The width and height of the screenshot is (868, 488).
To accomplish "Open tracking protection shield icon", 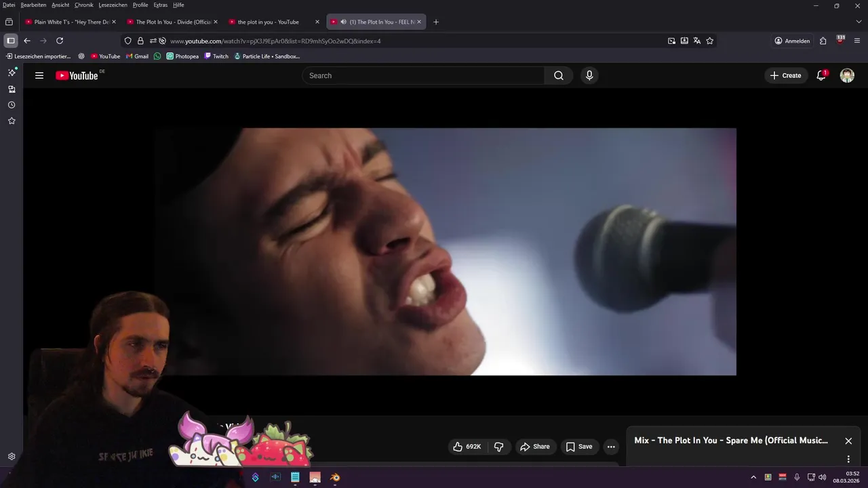I will click(127, 41).
